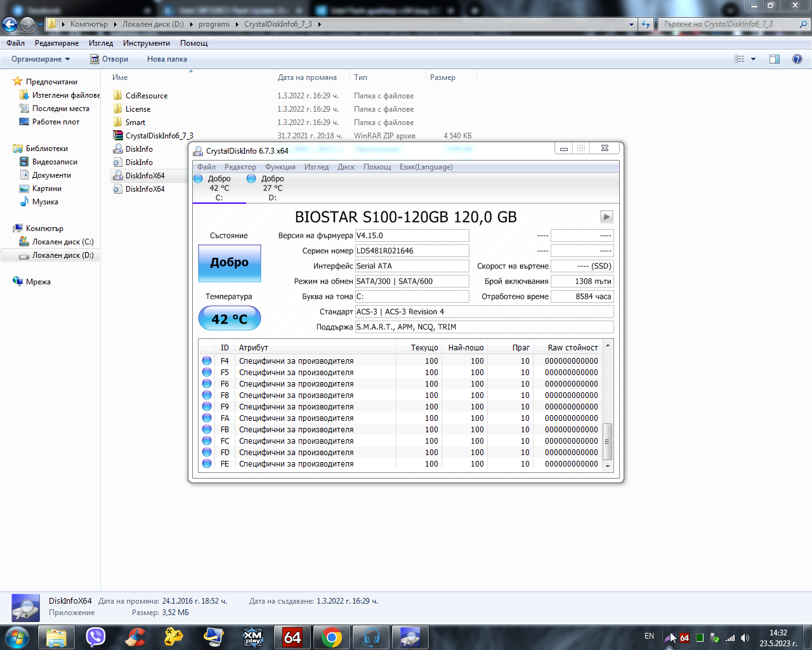The height and width of the screenshot is (650, 812).
Task: Open XMPlay from the taskbar
Action: coord(253,637)
